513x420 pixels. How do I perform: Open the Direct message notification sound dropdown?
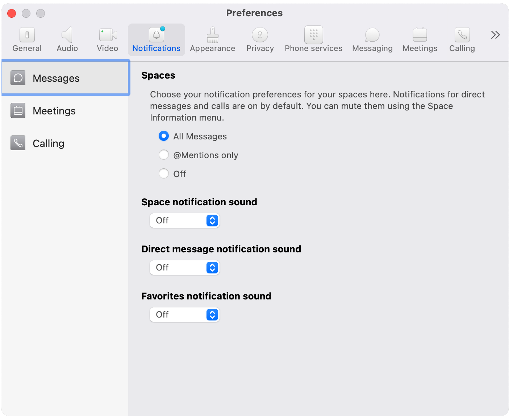(x=184, y=268)
